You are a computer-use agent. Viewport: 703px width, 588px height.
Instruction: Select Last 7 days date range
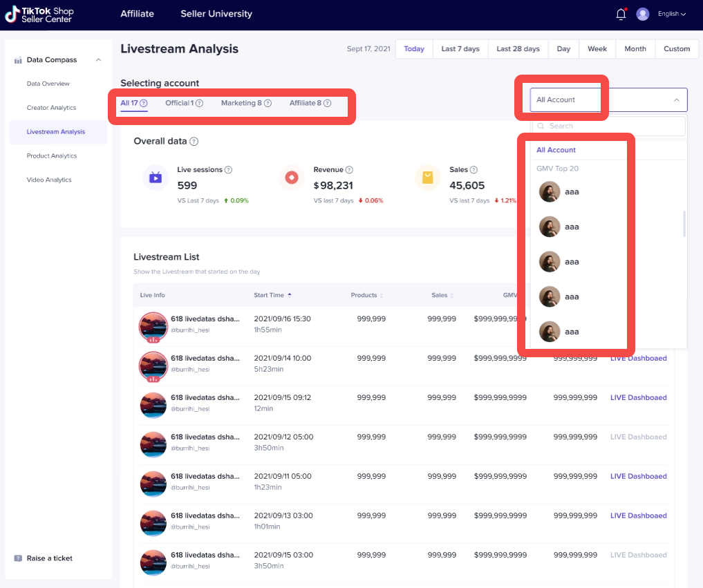pos(460,49)
